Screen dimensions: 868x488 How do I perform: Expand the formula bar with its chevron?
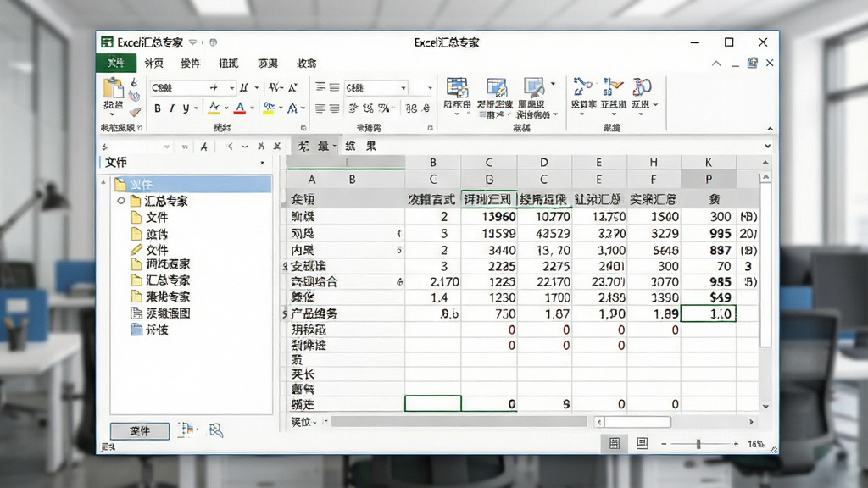pyautogui.click(x=767, y=146)
